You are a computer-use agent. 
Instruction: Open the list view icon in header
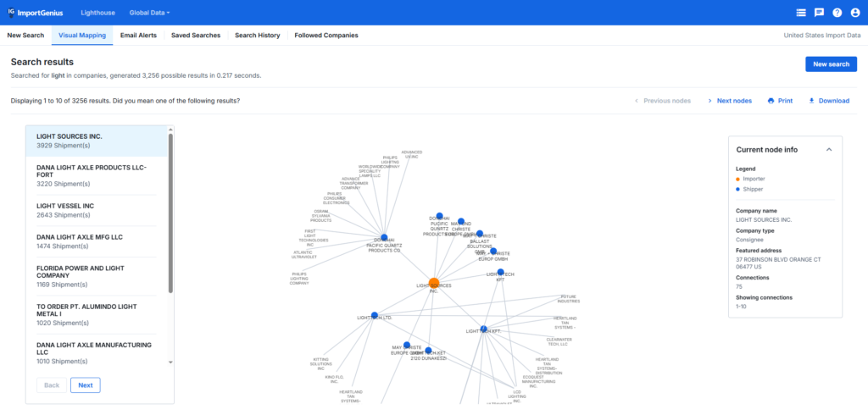click(x=801, y=13)
